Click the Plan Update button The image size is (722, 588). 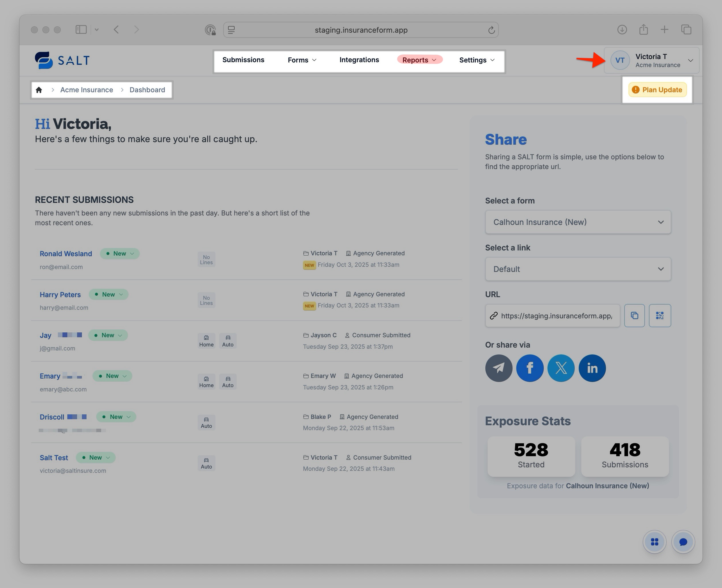(x=657, y=90)
